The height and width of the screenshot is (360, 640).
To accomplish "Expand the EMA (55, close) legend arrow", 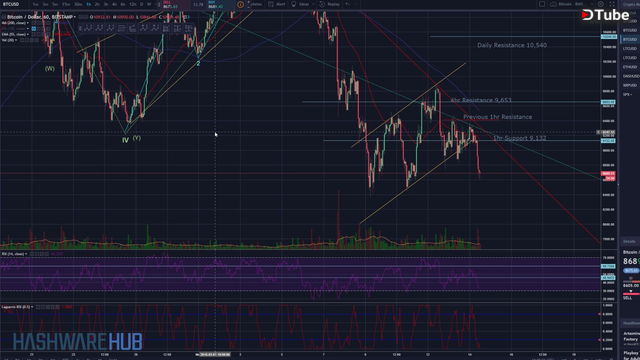I will click(x=28, y=34).
